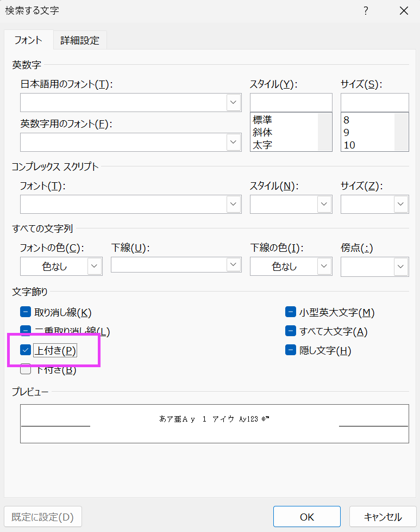The height and width of the screenshot is (532, 420).
Task: Select size 10 in the size list
Action: click(x=349, y=145)
